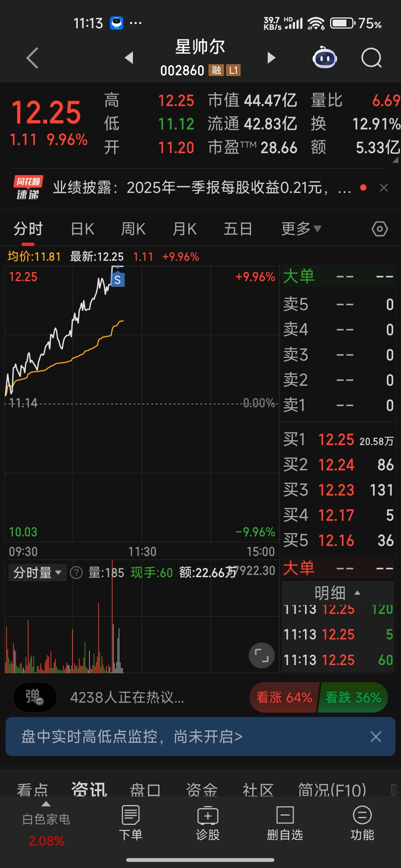Switch to next stock with right triangle
401x868 pixels.
click(x=271, y=57)
